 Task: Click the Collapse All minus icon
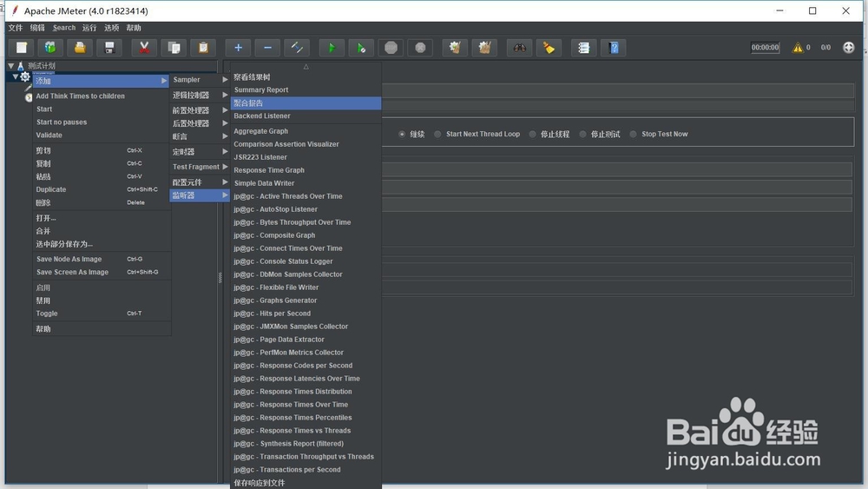point(267,48)
